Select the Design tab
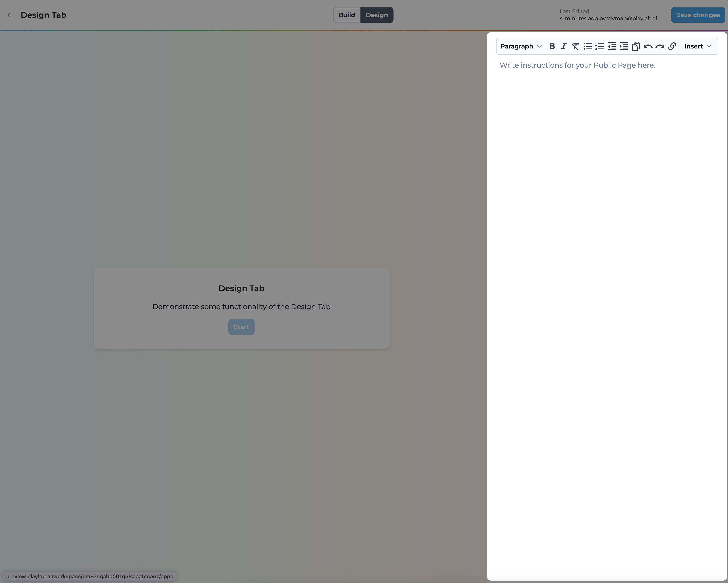Viewport: 728px width, 583px height. coord(377,15)
